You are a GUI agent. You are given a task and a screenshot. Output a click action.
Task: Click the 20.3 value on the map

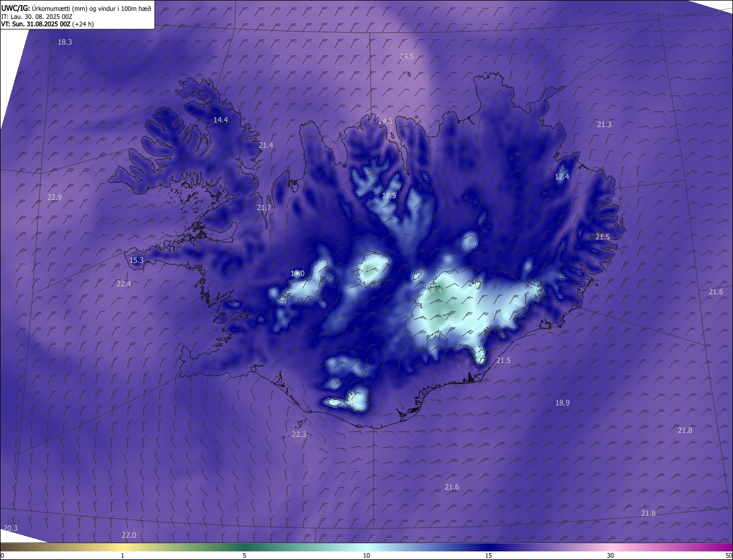[x=10, y=529]
